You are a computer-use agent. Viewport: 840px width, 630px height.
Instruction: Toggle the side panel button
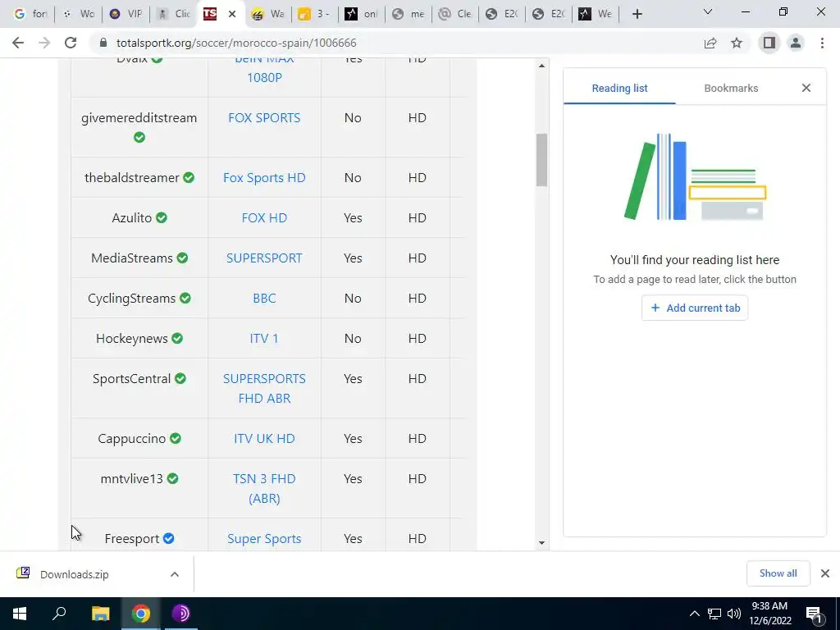click(x=769, y=43)
